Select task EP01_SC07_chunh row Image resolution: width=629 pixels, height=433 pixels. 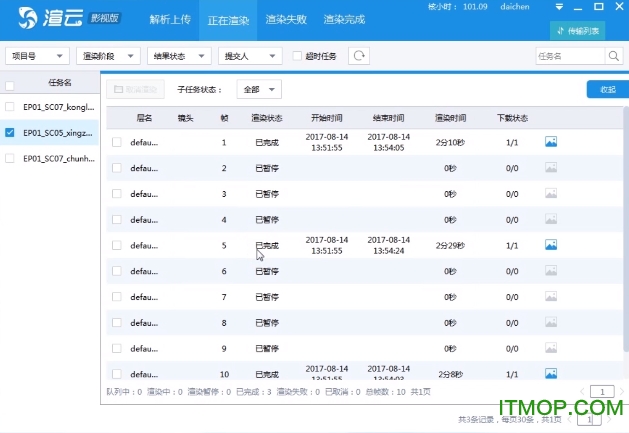(x=50, y=158)
